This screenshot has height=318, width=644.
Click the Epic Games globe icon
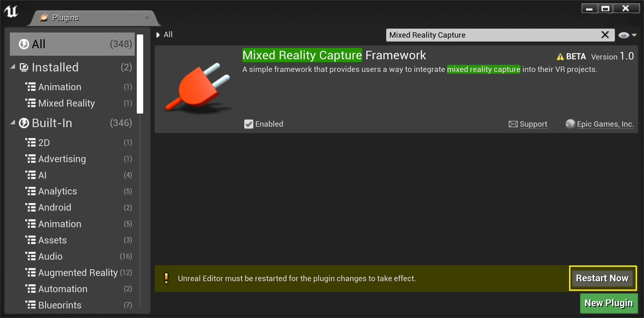(x=571, y=124)
